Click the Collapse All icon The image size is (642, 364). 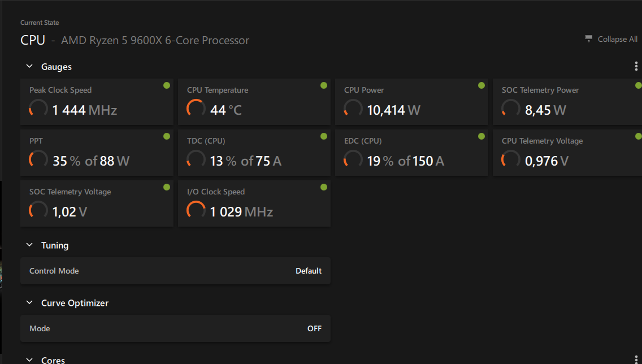click(x=589, y=39)
